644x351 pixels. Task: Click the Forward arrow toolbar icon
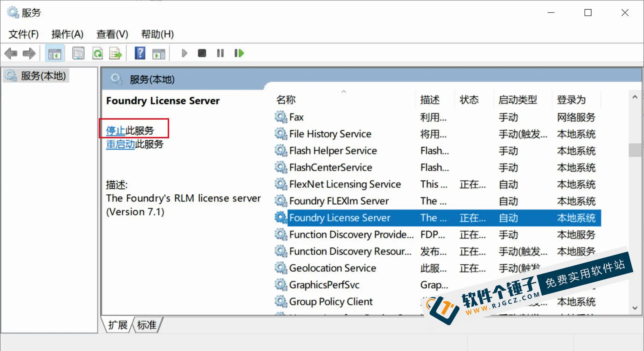pyautogui.click(x=29, y=53)
